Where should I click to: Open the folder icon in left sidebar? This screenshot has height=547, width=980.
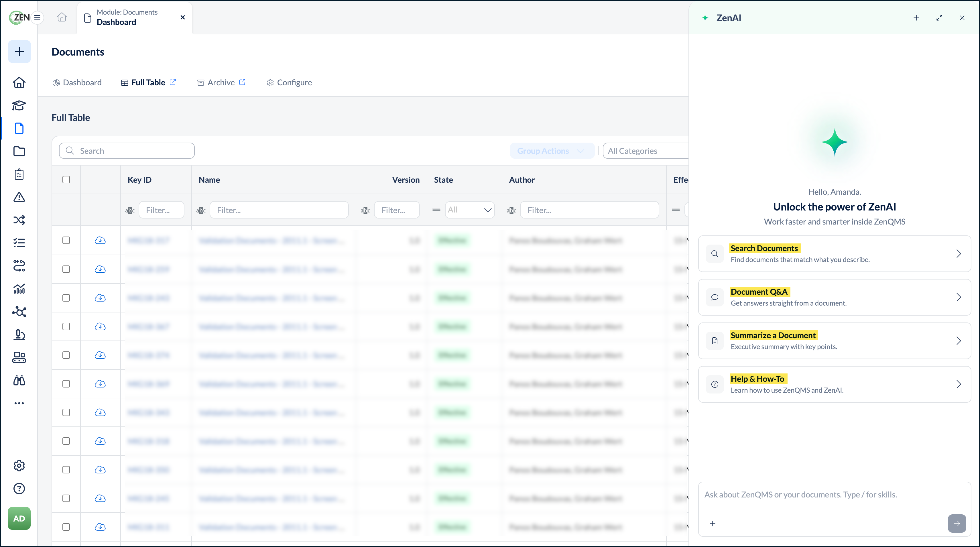(19, 151)
